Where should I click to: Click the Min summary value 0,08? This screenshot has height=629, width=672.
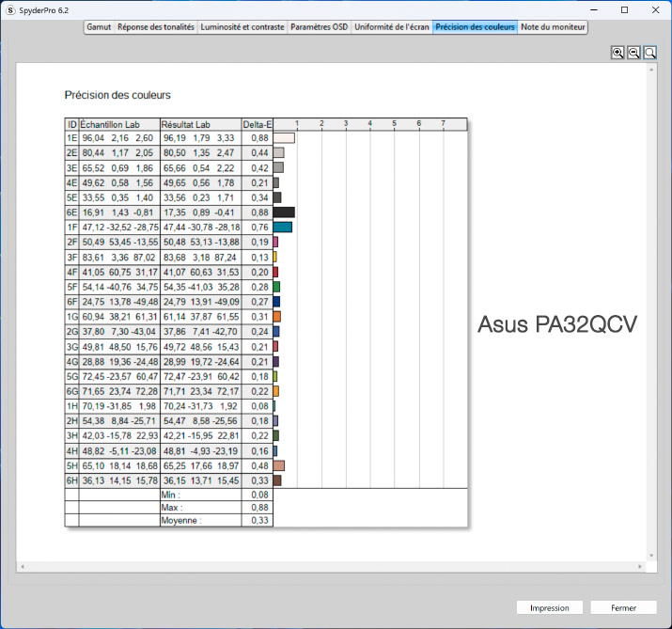(258, 495)
